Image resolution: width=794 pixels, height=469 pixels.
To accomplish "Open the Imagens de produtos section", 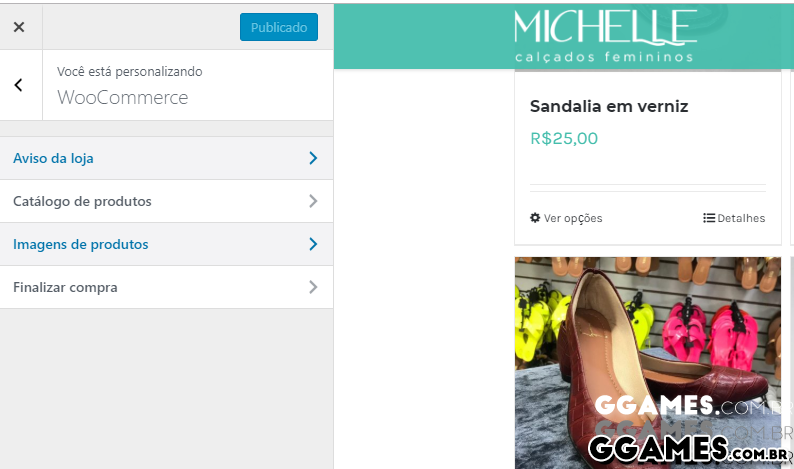I will [167, 244].
